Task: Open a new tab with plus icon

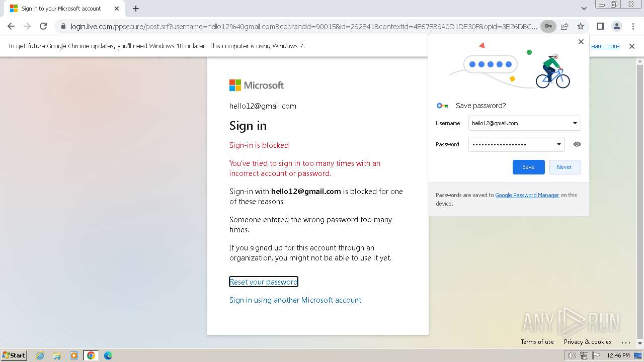Action: tap(136, 9)
